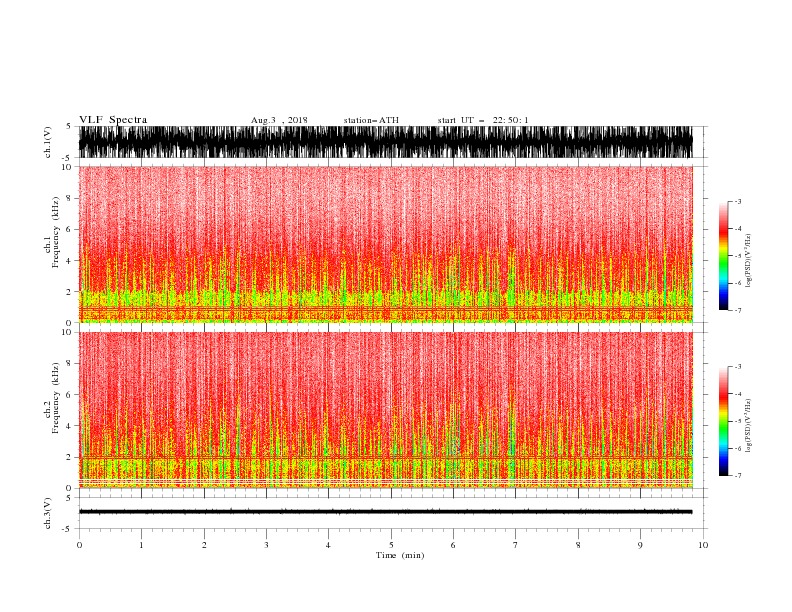This screenshot has height=612, width=792.
Task: Click the "5" tick on time axis
Action: (x=391, y=545)
